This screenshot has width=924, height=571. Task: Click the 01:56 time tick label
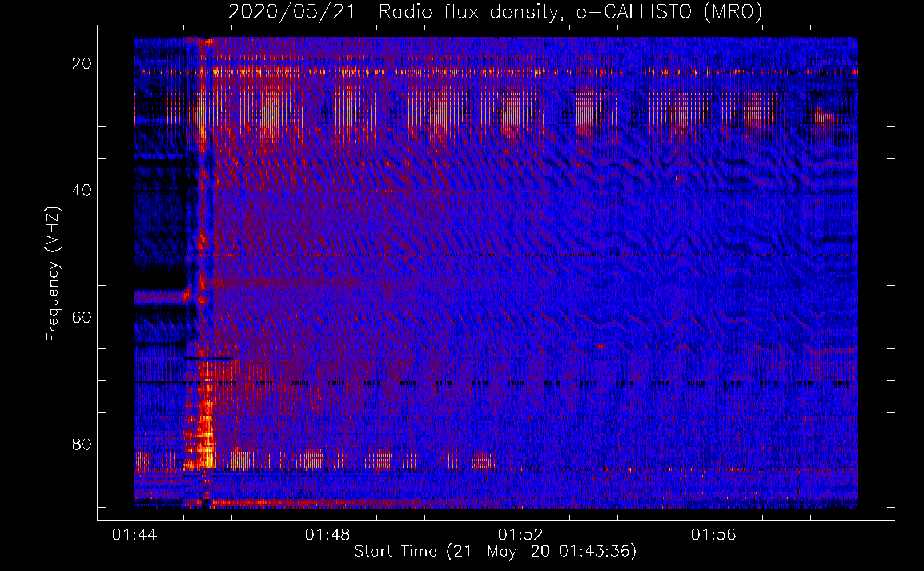click(x=714, y=535)
